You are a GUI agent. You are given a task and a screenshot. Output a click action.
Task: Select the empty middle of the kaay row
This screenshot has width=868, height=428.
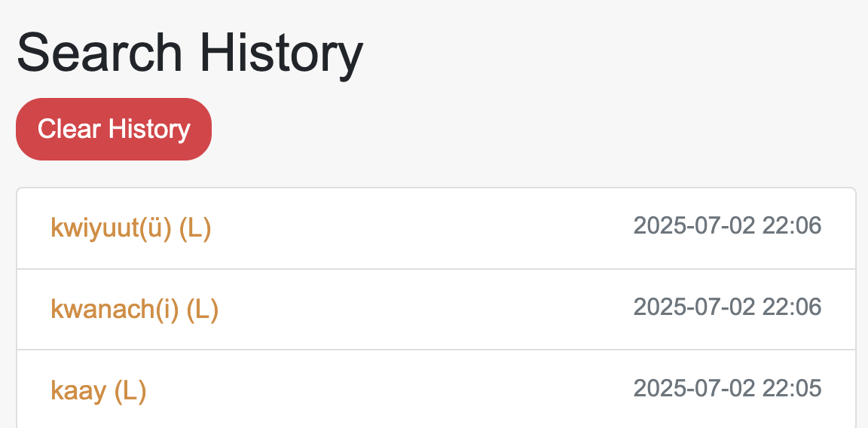392,390
